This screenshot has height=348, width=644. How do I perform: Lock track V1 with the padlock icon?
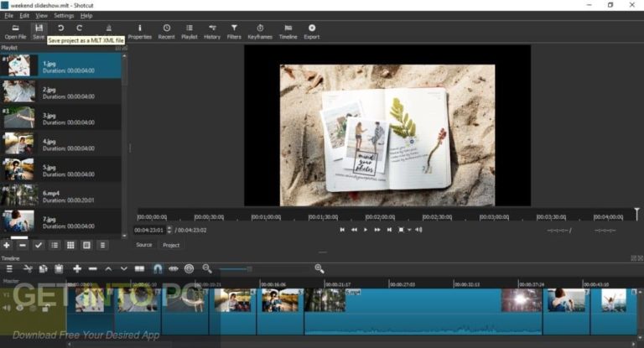[45, 308]
